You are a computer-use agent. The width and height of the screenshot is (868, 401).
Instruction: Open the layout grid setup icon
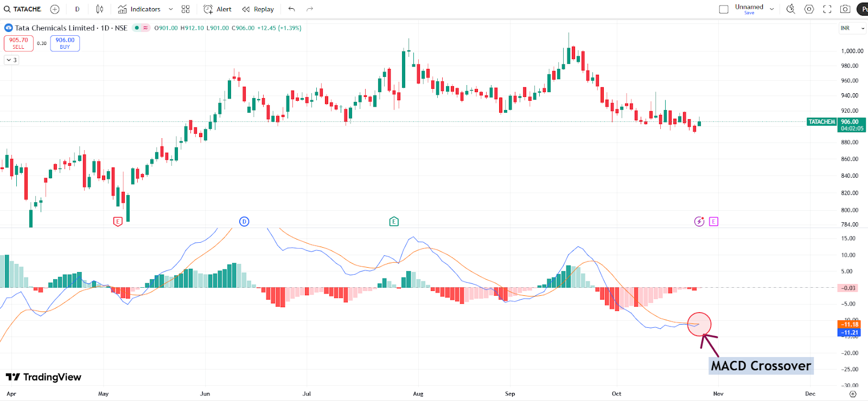pyautogui.click(x=186, y=9)
